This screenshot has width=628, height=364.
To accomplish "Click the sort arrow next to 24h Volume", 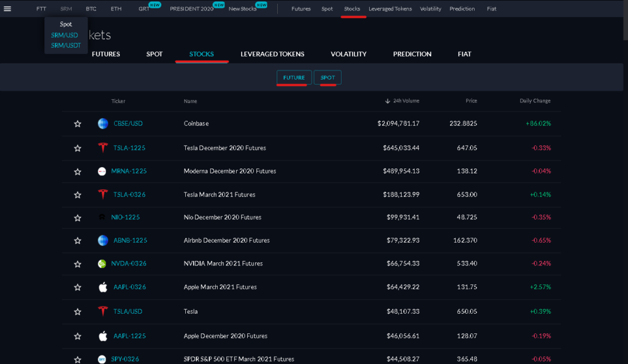I will [388, 101].
